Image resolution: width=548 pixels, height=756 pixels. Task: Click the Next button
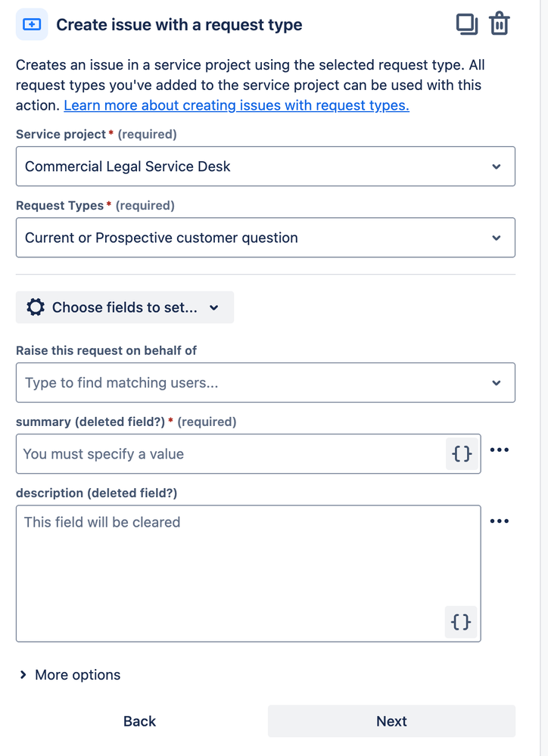pyautogui.click(x=391, y=721)
